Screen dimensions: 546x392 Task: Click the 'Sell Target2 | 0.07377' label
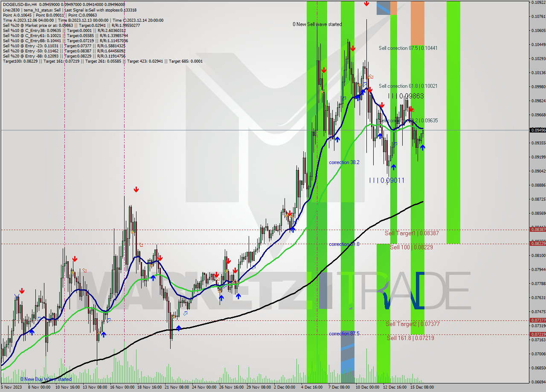click(412, 324)
